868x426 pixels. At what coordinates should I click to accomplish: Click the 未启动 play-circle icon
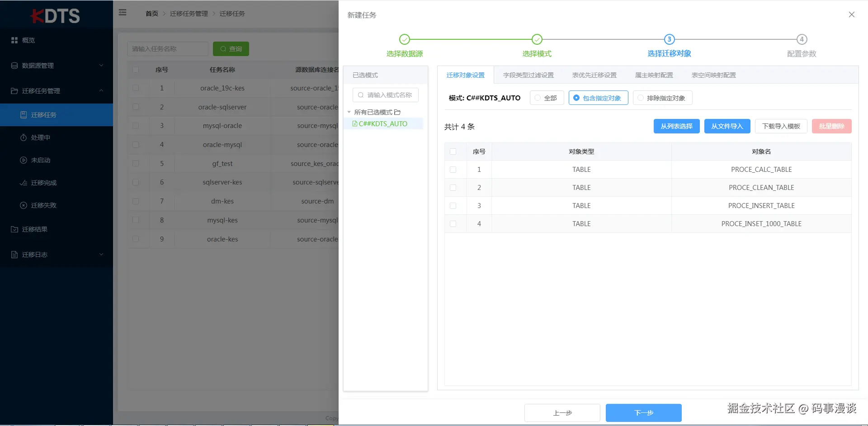click(x=24, y=160)
